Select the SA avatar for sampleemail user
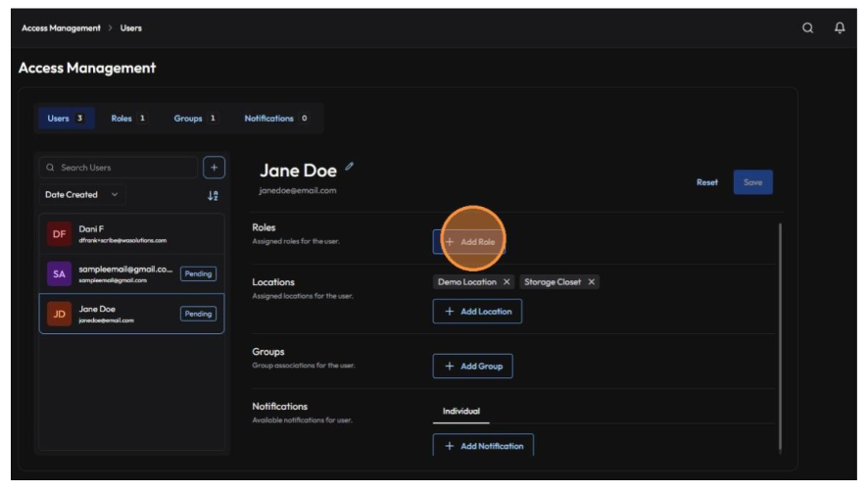 (59, 273)
